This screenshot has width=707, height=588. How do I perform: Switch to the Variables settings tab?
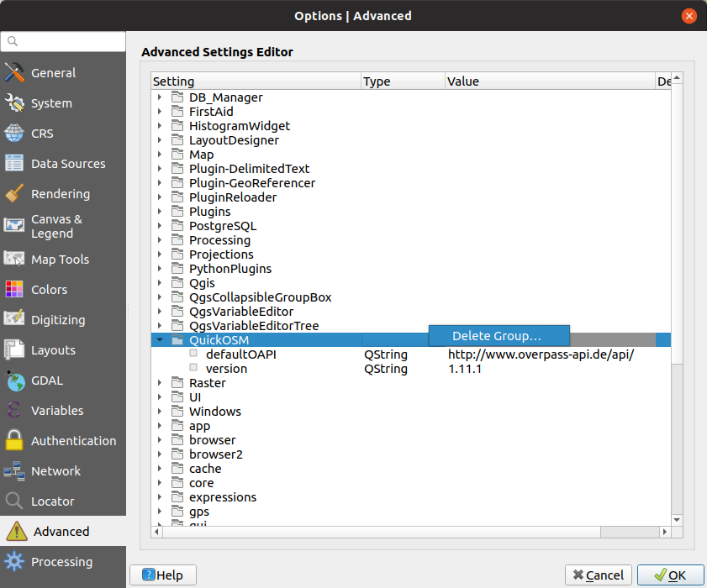63,411
